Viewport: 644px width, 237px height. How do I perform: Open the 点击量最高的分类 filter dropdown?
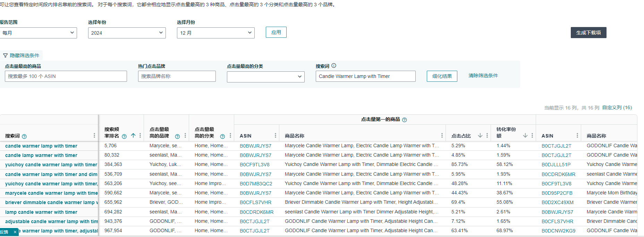265,77
